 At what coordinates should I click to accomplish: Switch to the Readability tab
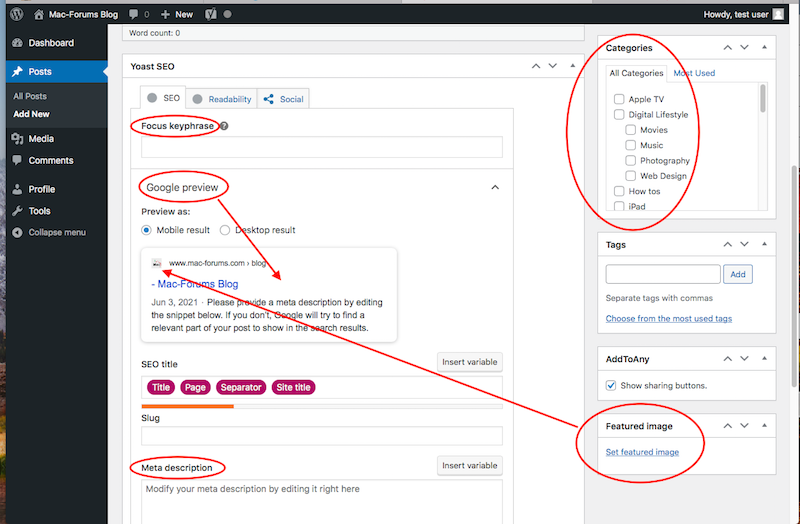(221, 99)
